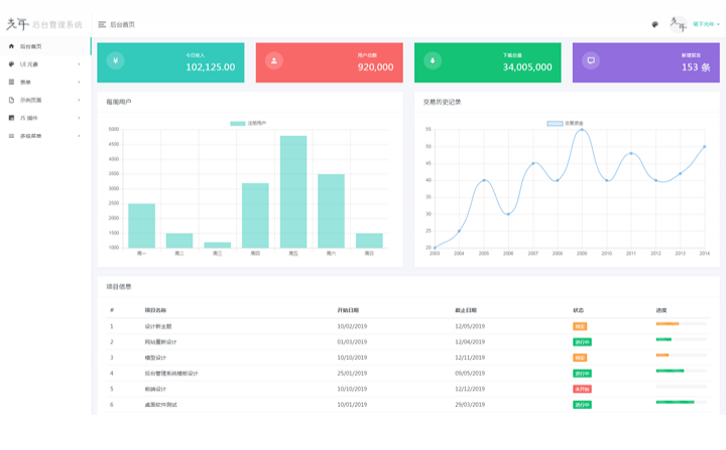Image resolution: width=726 pixels, height=450 pixels.
Task: Click the tallest bar for 周五
Action: [x=293, y=192]
